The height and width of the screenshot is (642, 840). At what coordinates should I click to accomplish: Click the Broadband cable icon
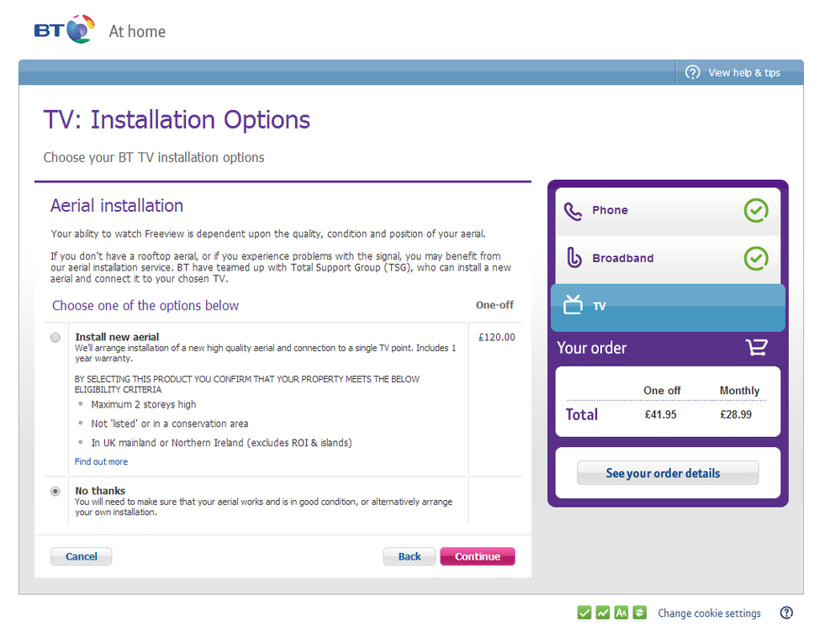point(573,257)
